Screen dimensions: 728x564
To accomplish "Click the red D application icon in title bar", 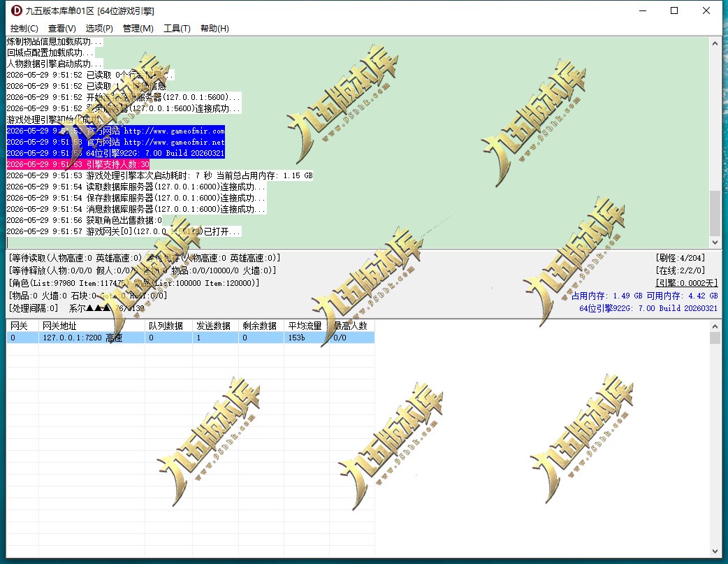I will click(x=16, y=10).
